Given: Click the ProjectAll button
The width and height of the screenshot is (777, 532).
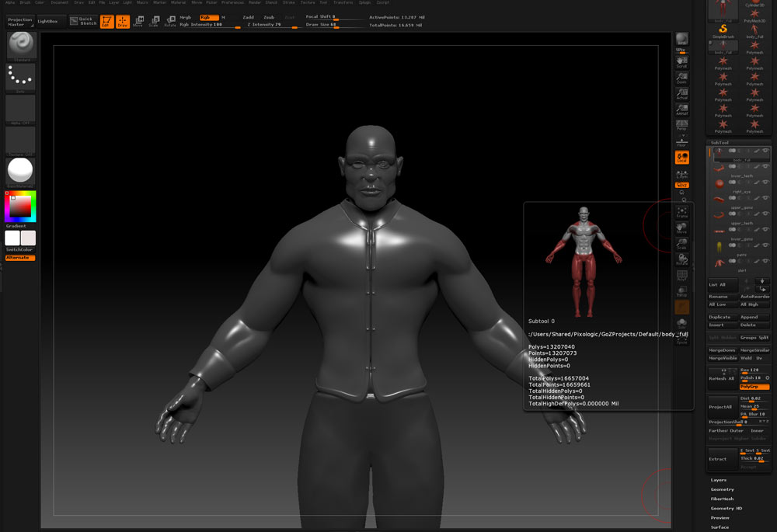Looking at the screenshot, I should (723, 407).
